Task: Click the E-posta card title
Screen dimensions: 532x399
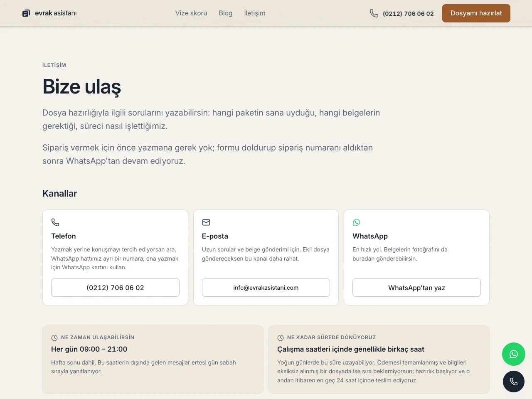Action: tap(215, 236)
